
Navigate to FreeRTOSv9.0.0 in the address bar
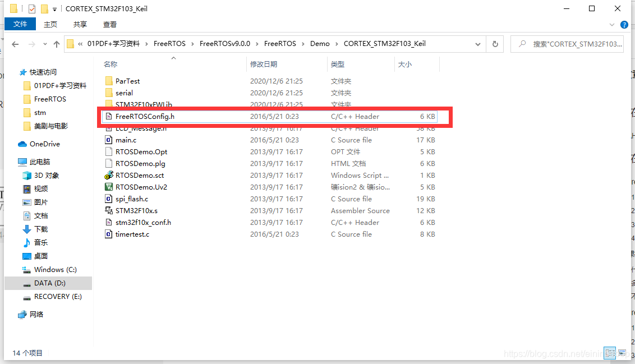[x=225, y=43]
